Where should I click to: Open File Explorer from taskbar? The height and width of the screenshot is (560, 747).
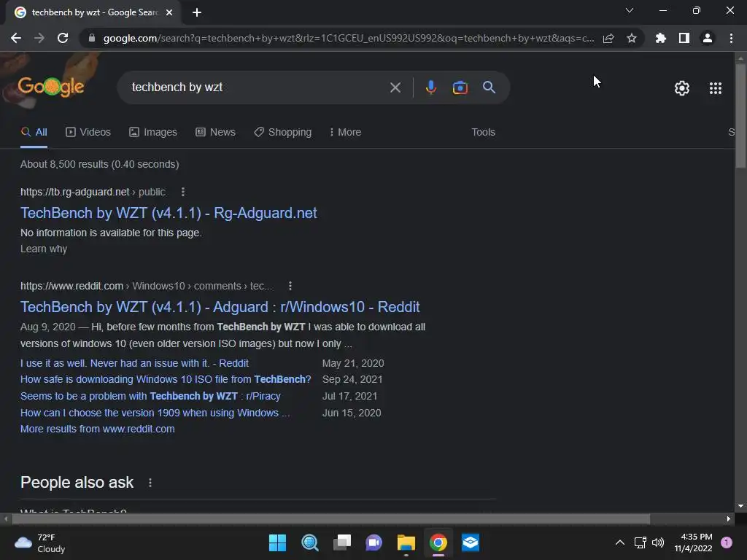tap(406, 542)
